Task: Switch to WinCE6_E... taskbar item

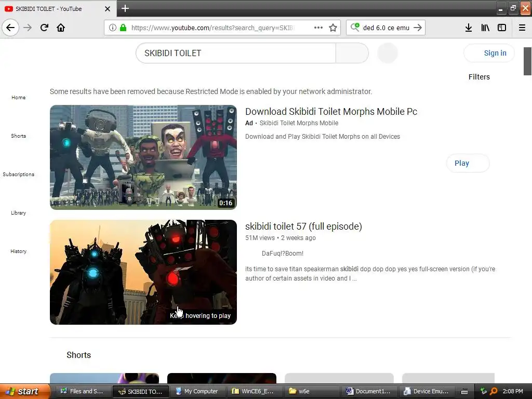Action: coord(255,391)
